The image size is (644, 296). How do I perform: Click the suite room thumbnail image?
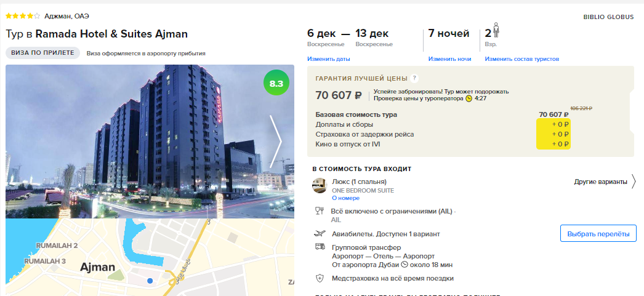click(319, 186)
